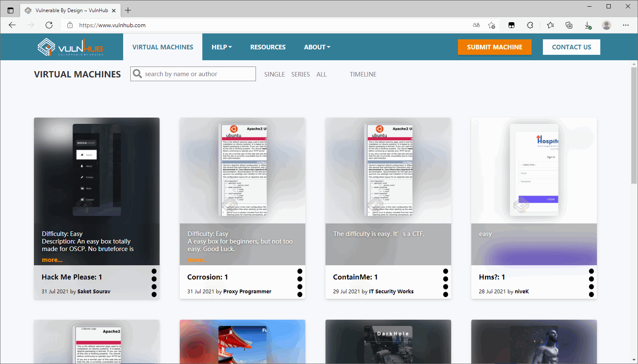Screen dimensions: 638x364
Task: Click more link on Corrosion card
Action: click(x=198, y=260)
